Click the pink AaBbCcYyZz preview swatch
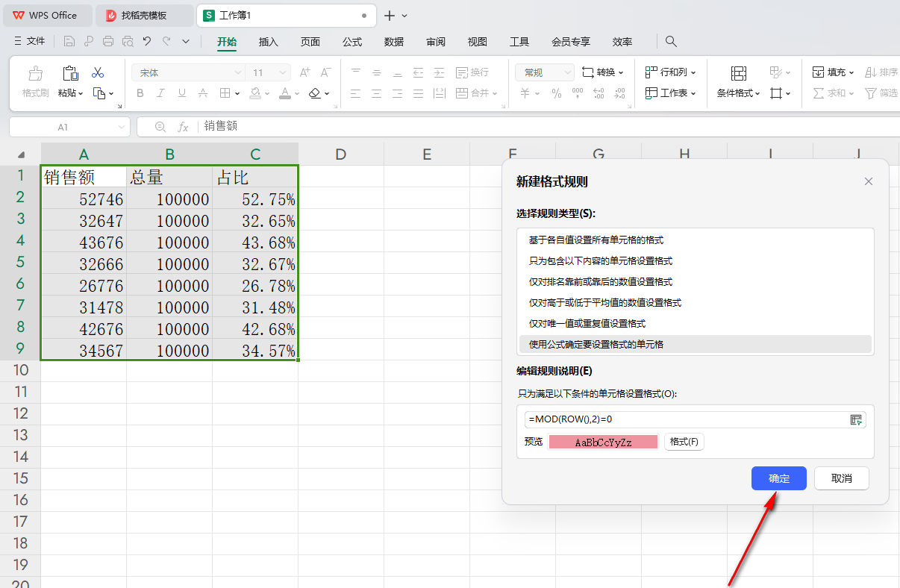 603,442
